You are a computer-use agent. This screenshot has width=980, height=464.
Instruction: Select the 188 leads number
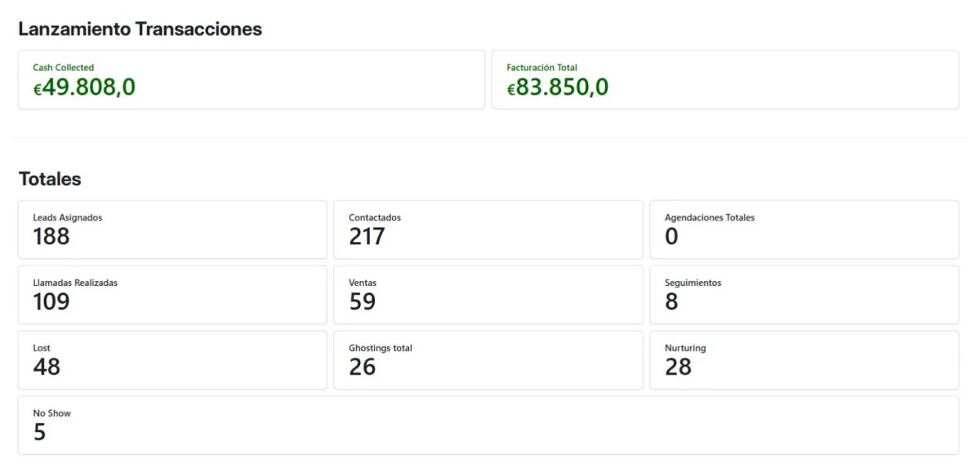(51, 237)
